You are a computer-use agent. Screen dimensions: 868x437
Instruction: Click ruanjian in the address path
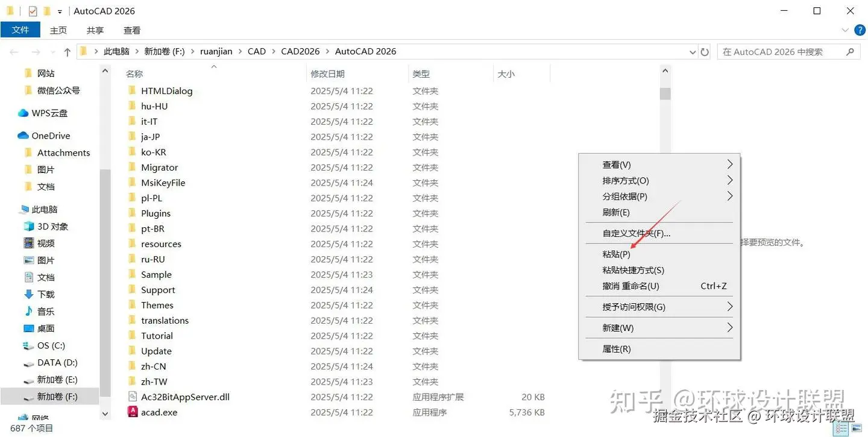[216, 52]
